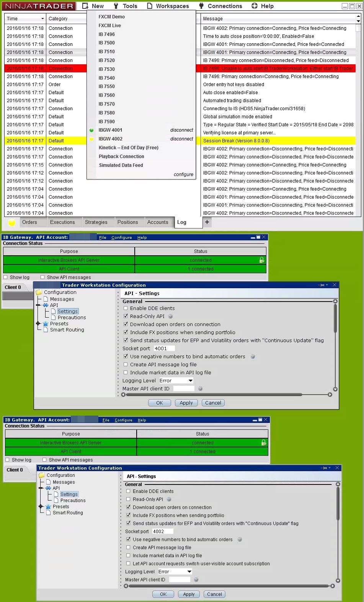Click the Workspaces page icon
Screen dimensions: 364x602
pos(150,6)
